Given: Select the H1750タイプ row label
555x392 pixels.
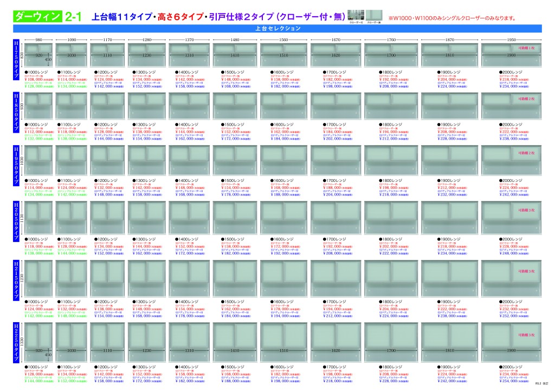Looking at the screenshot, I should 16,60.
